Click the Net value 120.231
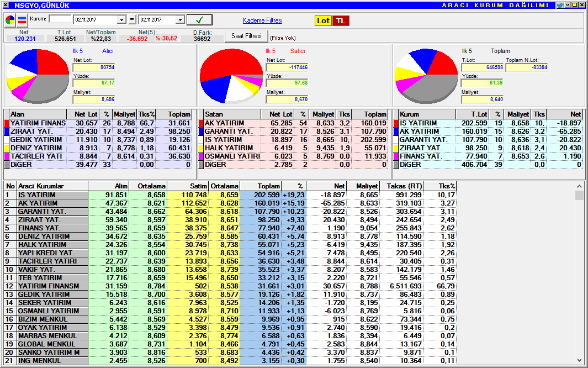Viewport: 588px width, 368px height. pos(25,39)
